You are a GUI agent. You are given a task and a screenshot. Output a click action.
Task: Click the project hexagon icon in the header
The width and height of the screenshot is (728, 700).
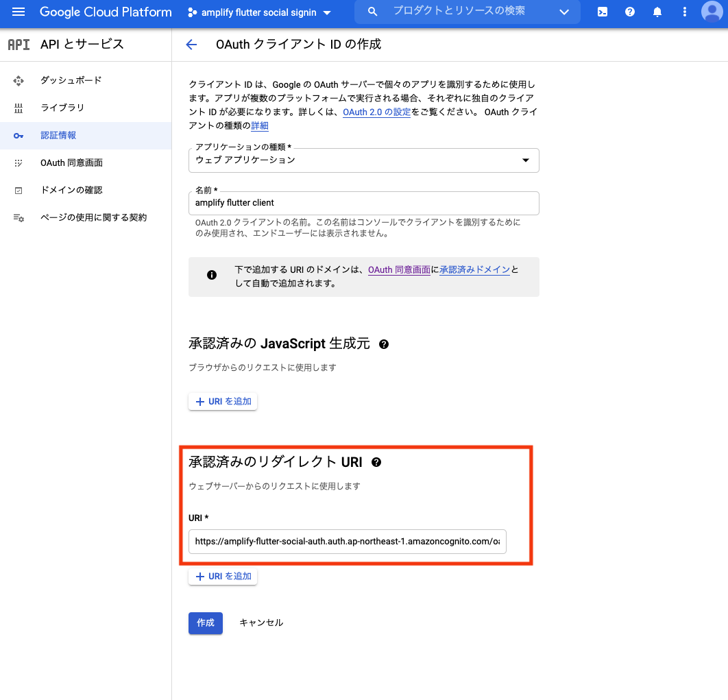click(192, 12)
